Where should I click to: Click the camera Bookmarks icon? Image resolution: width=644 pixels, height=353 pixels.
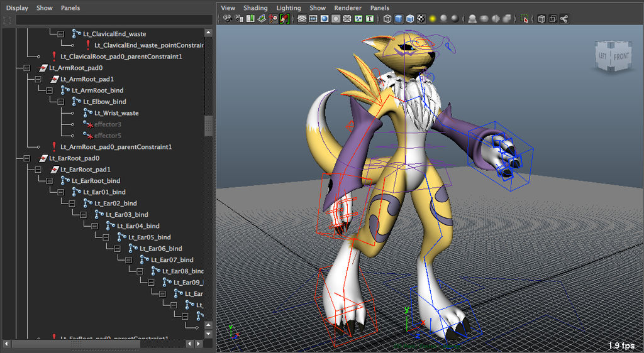pyautogui.click(x=250, y=18)
